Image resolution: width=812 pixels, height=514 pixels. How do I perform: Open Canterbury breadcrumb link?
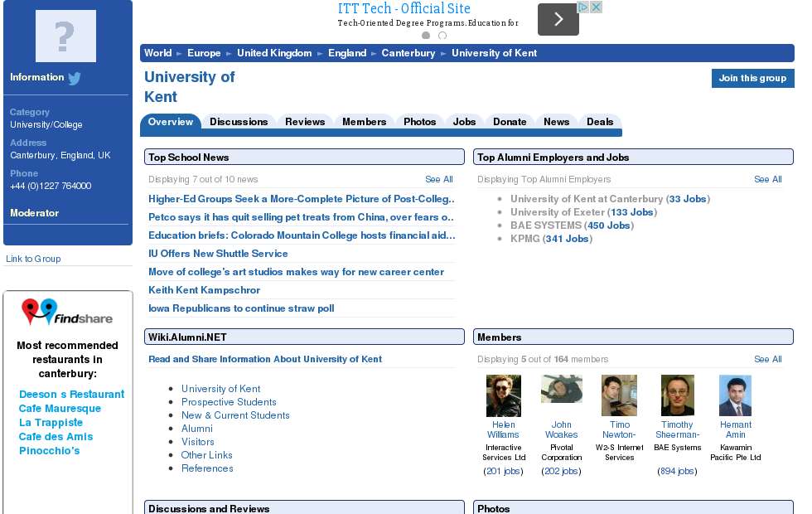coord(408,53)
